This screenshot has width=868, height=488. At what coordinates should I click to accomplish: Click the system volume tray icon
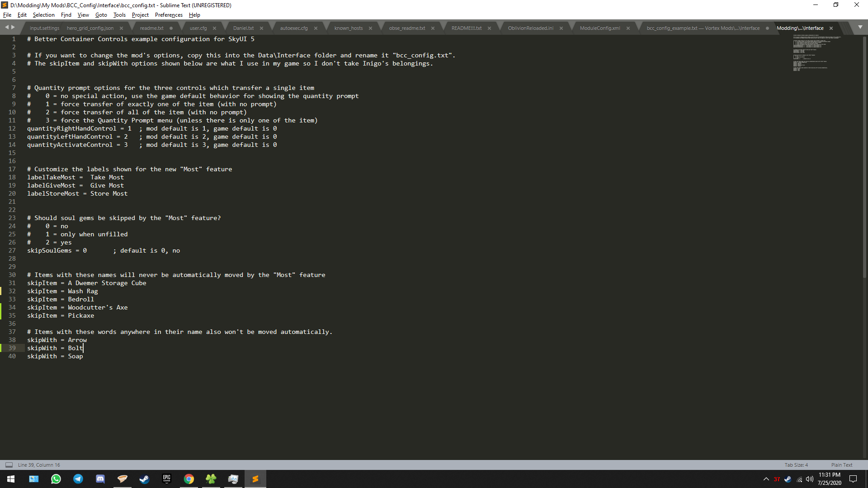click(x=809, y=479)
